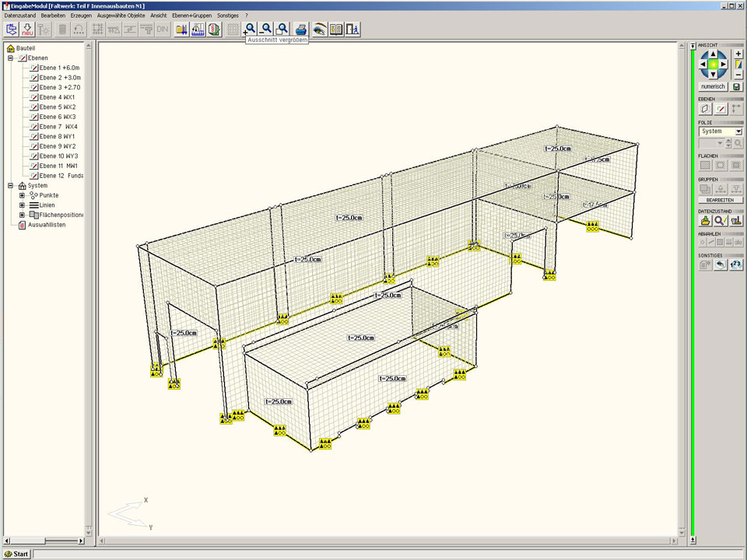This screenshot has height=560, width=747.
Task: Click the eye view icon in the toolbar
Action: [319, 29]
